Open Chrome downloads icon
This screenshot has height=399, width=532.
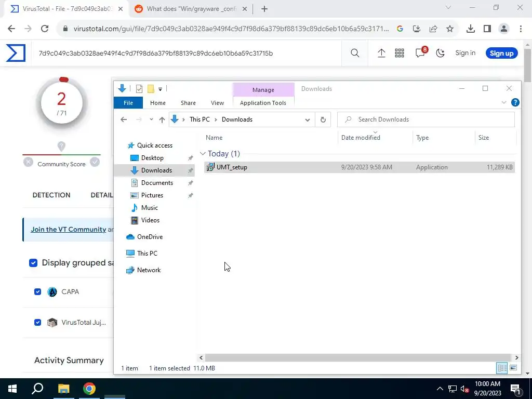pyautogui.click(x=470, y=29)
